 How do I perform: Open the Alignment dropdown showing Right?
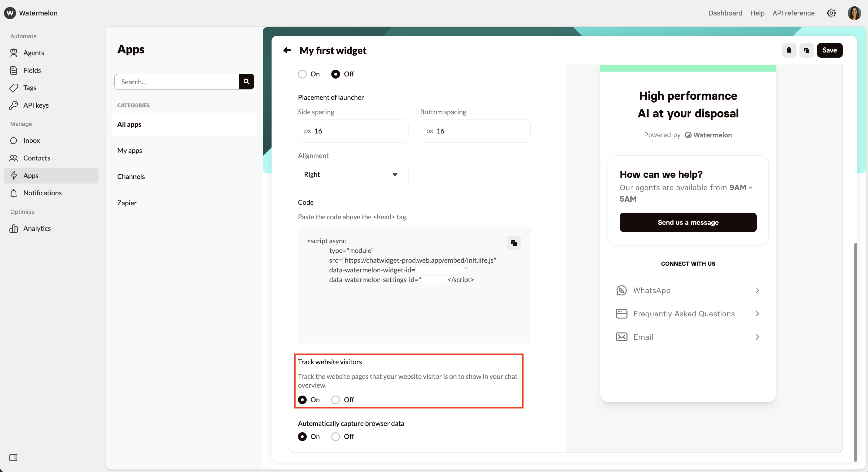pos(353,174)
